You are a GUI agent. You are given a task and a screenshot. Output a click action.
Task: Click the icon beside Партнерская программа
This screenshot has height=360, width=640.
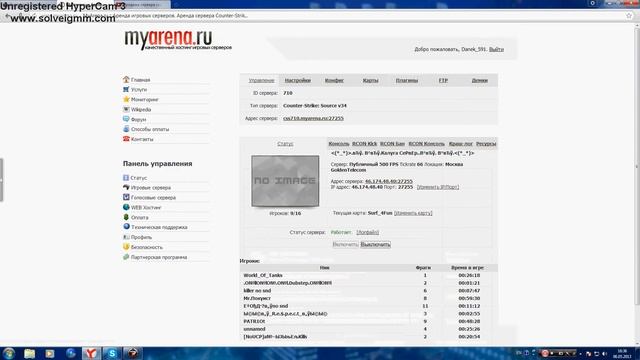[x=126, y=257]
